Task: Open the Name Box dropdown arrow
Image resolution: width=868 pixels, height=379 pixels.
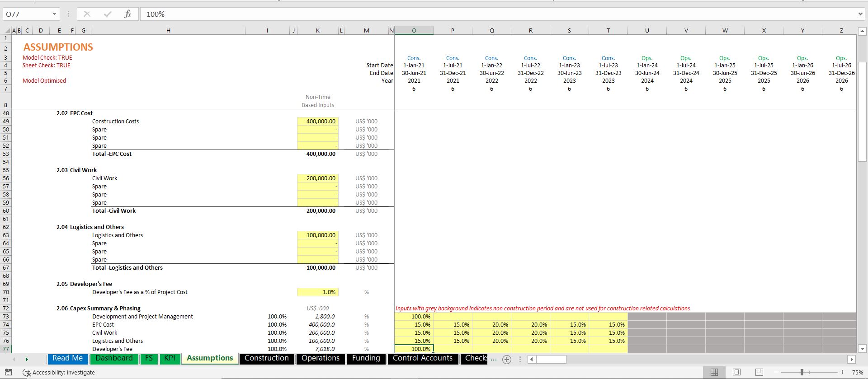Action: (x=54, y=14)
